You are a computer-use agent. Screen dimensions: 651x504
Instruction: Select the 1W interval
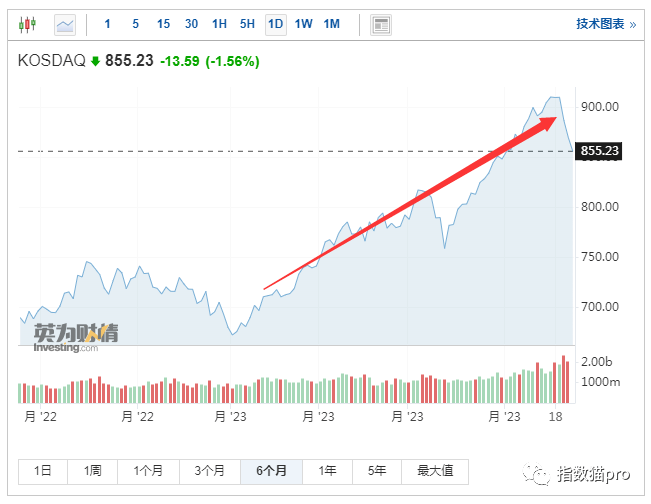[304, 23]
